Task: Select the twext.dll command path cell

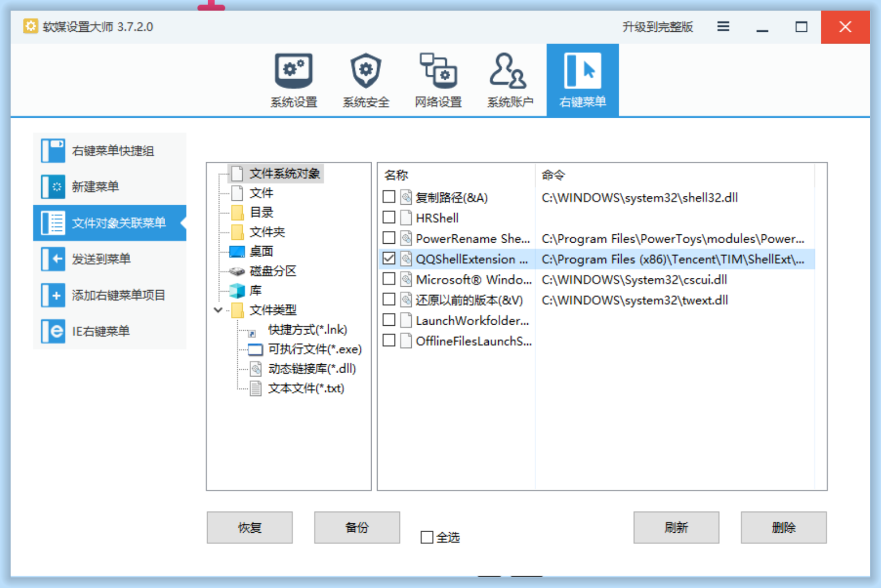Action: tap(635, 300)
